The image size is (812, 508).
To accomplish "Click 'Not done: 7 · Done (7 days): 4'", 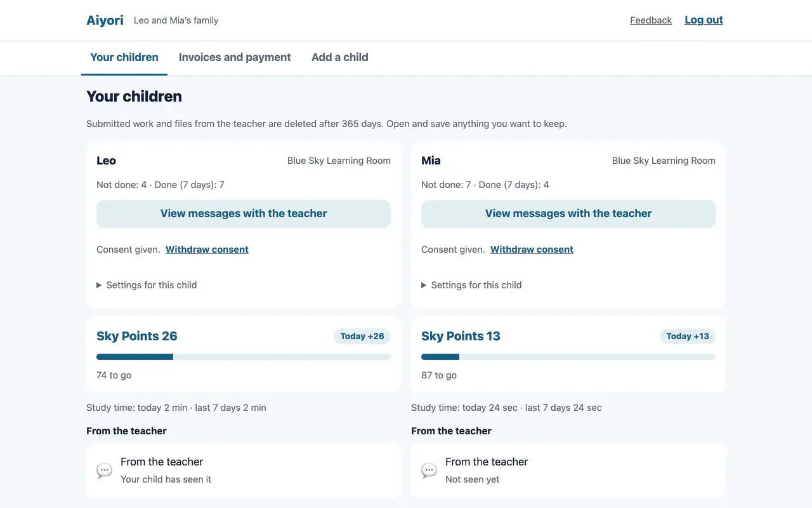I will [x=485, y=185].
